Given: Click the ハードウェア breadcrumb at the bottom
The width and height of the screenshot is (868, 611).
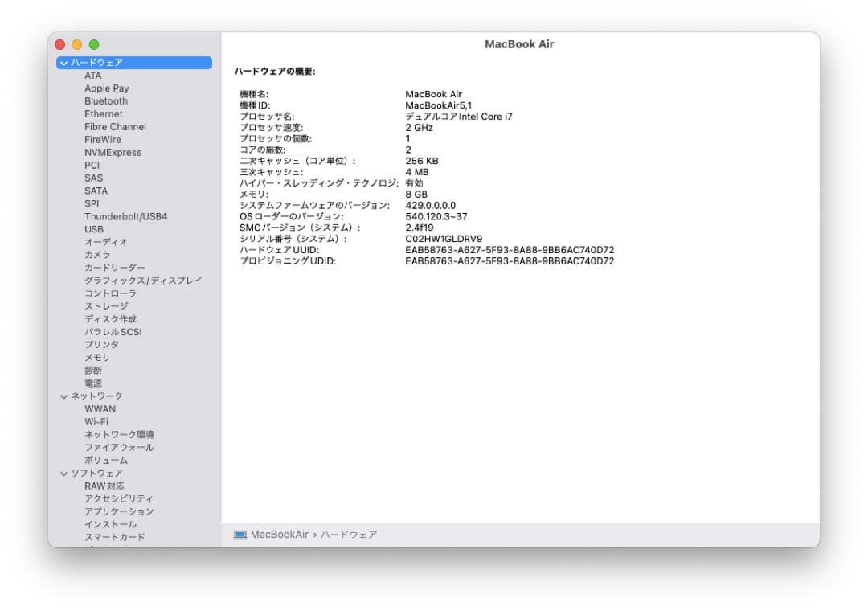Looking at the screenshot, I should click(350, 534).
